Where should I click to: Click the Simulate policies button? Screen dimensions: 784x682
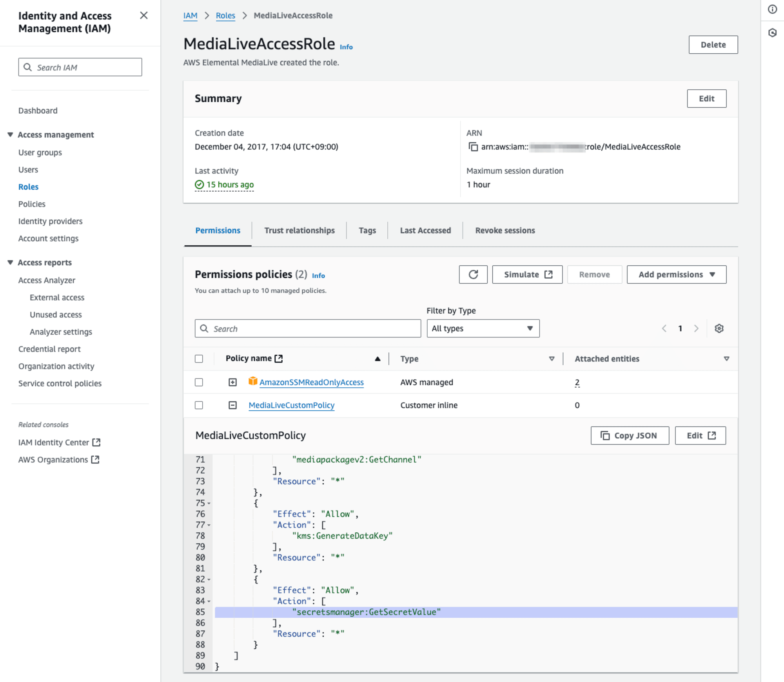coord(527,274)
